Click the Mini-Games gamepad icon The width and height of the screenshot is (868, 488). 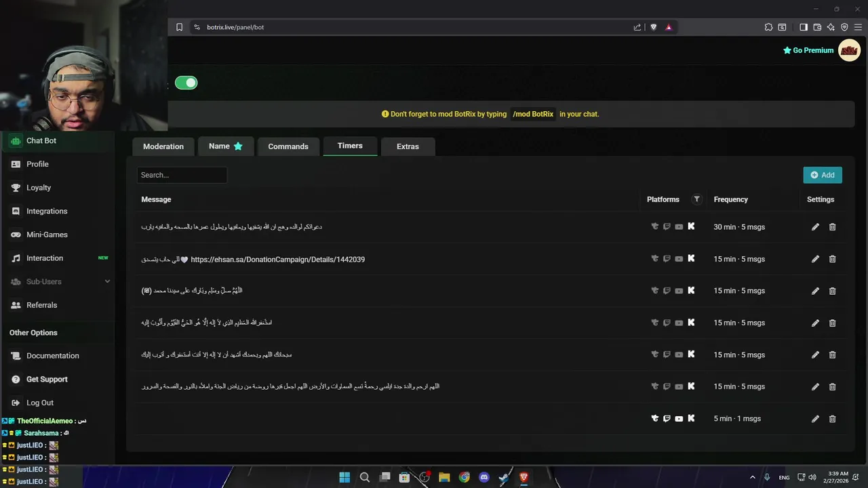16,235
